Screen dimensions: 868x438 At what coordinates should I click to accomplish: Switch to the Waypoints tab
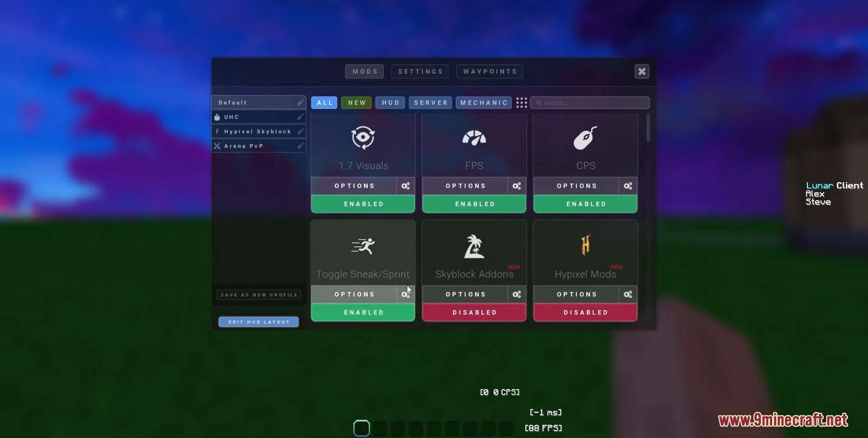(x=490, y=72)
